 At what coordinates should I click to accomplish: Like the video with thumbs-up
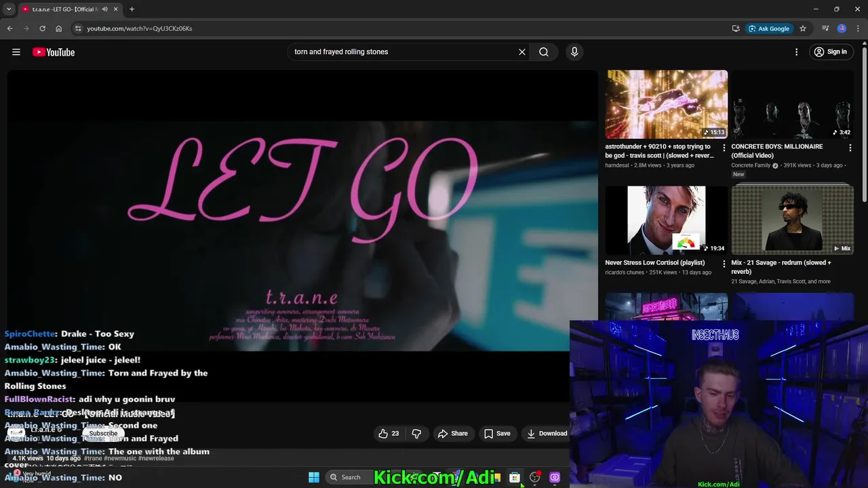tap(389, 434)
